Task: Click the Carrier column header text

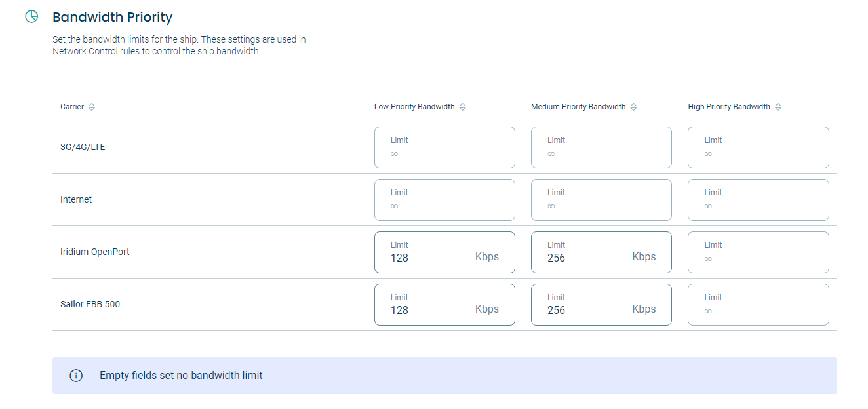Action: tap(72, 107)
